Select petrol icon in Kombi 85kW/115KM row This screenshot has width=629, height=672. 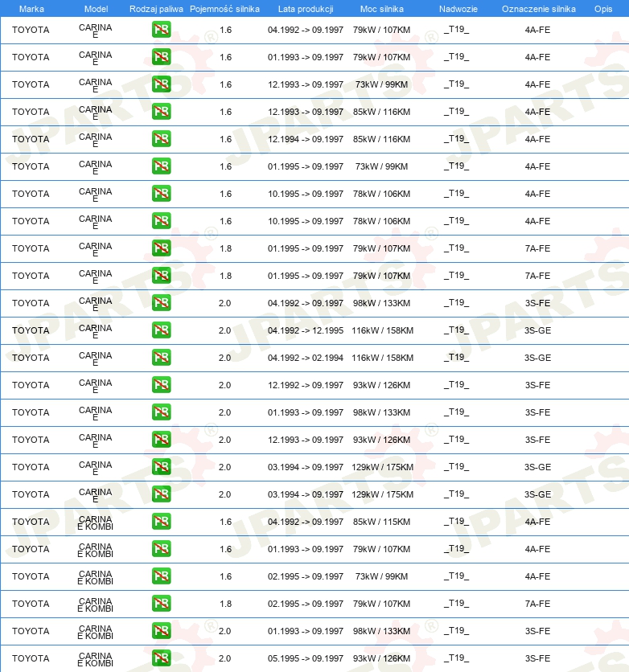click(x=161, y=522)
